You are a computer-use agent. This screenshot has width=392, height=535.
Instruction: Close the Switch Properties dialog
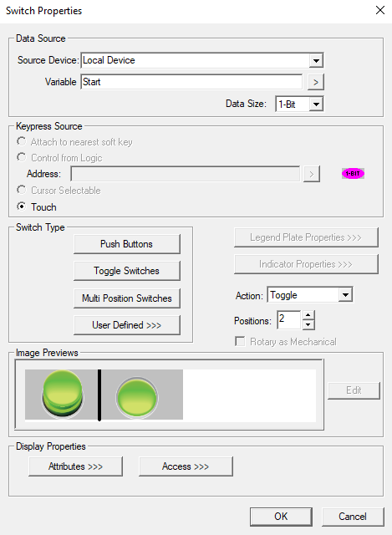(380, 10)
